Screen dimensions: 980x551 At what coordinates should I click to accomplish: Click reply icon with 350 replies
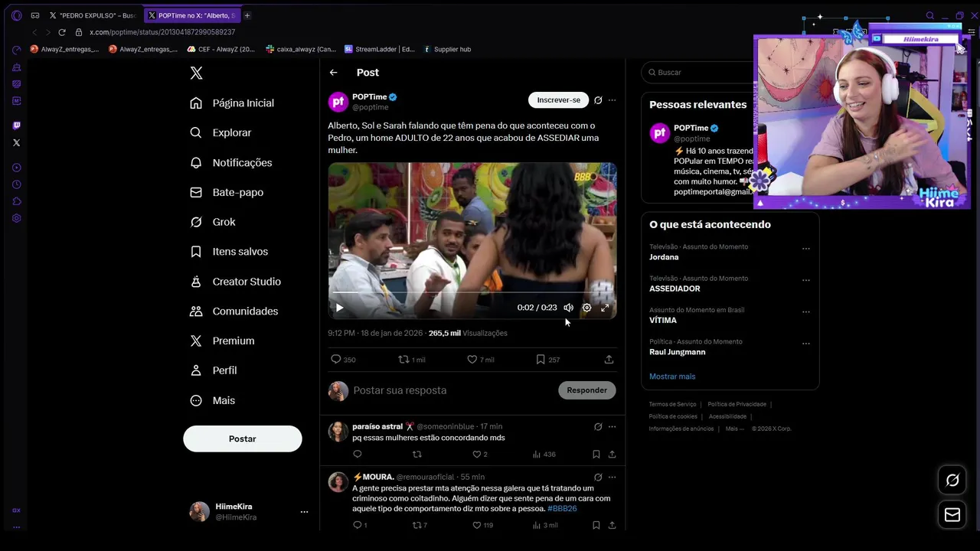[343, 359]
